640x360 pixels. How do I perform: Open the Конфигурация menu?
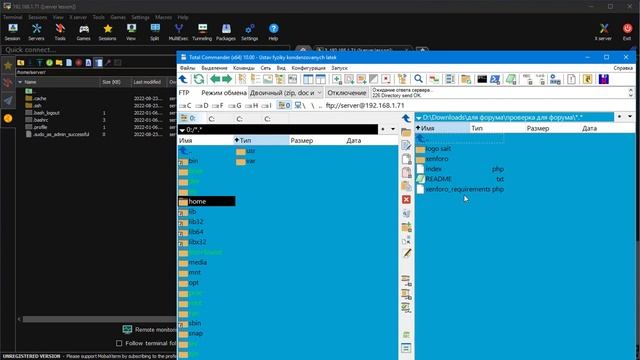point(309,68)
